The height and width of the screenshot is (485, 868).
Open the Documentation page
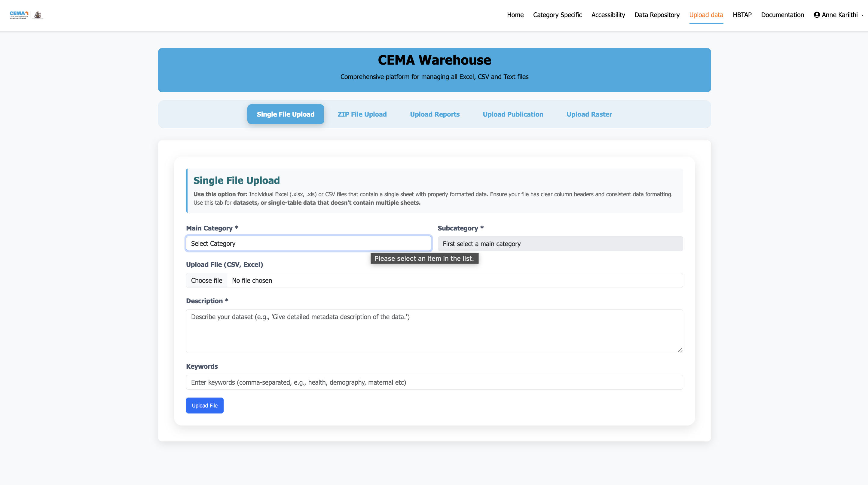(x=782, y=15)
